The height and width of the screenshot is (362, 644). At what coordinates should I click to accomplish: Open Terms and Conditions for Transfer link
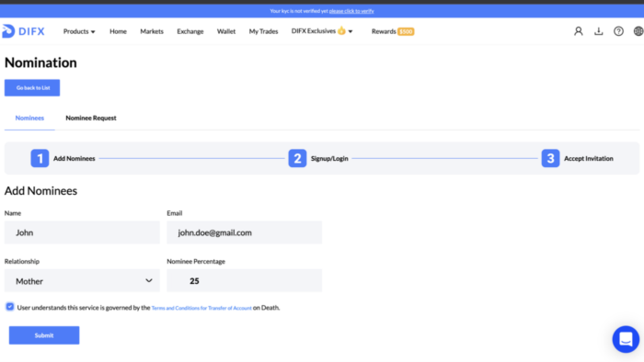[201, 308]
